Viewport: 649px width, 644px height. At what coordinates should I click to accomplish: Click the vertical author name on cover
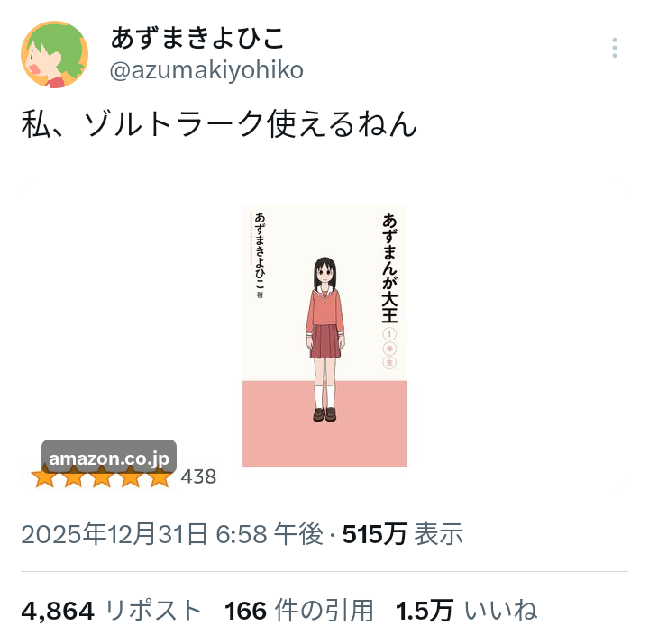point(260,251)
